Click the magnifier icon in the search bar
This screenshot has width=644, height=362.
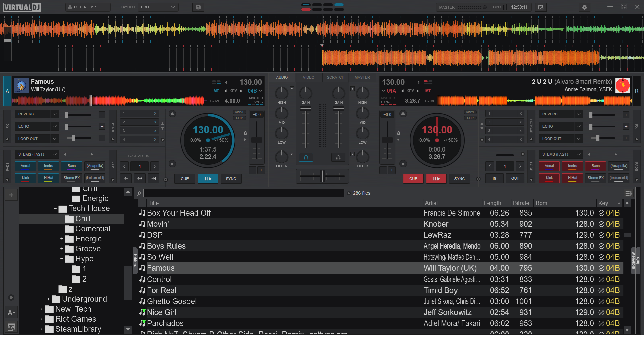coord(139,193)
